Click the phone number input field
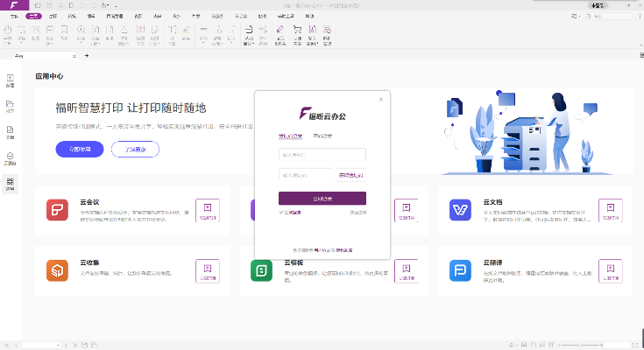 tap(322, 155)
